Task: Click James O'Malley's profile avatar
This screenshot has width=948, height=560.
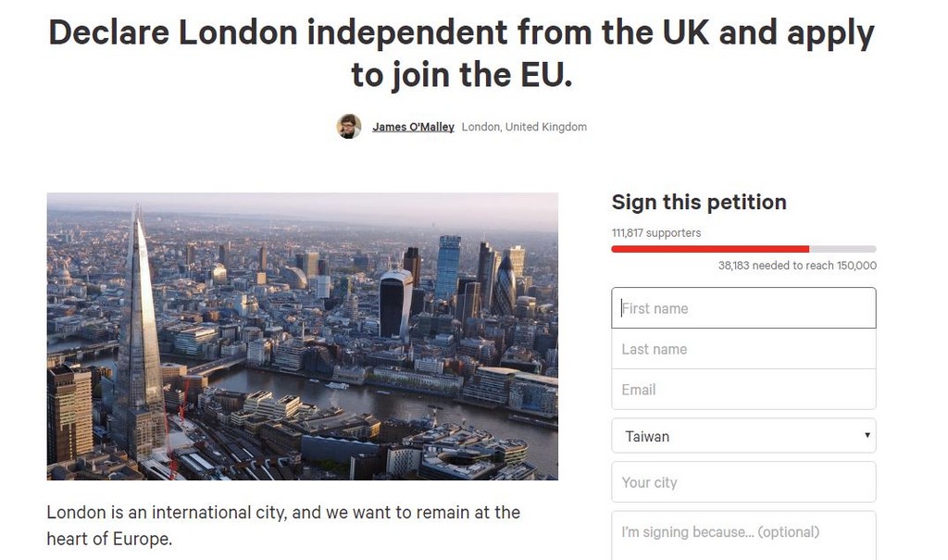Action: coord(349,127)
